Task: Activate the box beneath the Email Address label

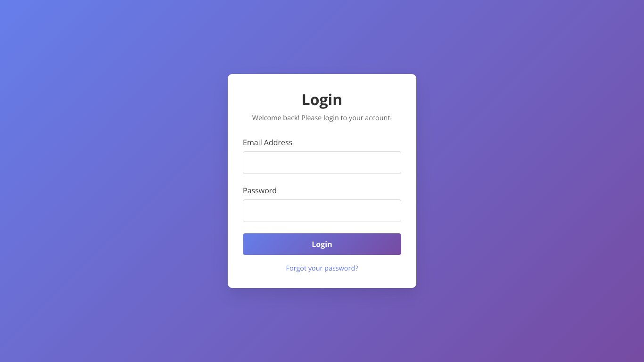Action: point(322,163)
